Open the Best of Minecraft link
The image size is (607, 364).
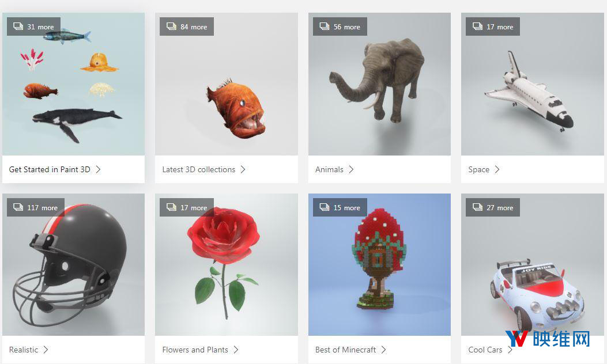[345, 350]
